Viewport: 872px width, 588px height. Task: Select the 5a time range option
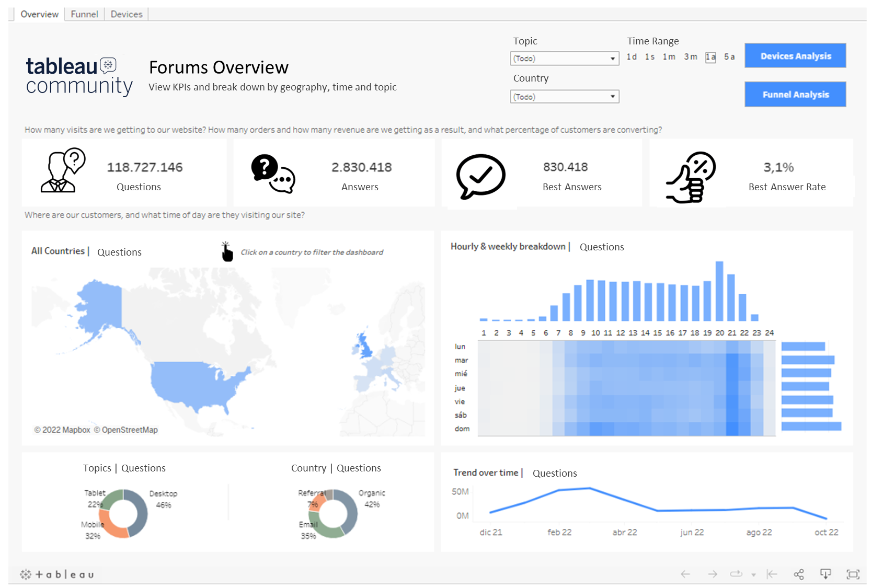[730, 57]
